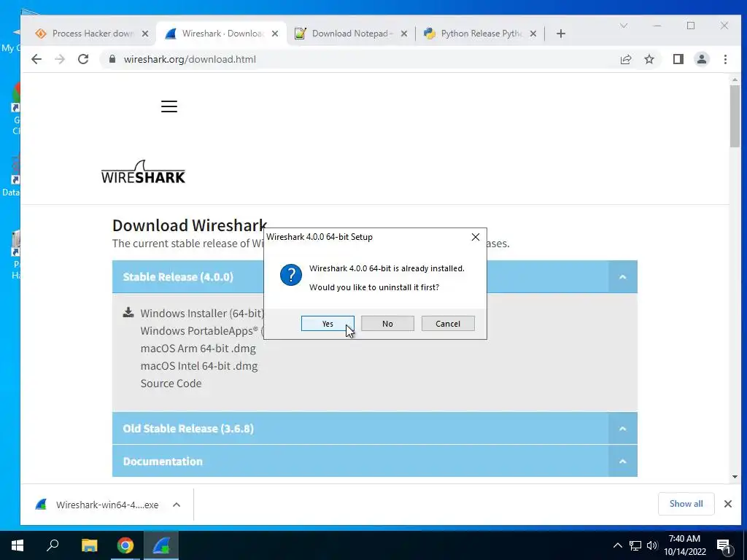Select the Wireshark Download tab
This screenshot has width=747, height=560.
tap(222, 34)
